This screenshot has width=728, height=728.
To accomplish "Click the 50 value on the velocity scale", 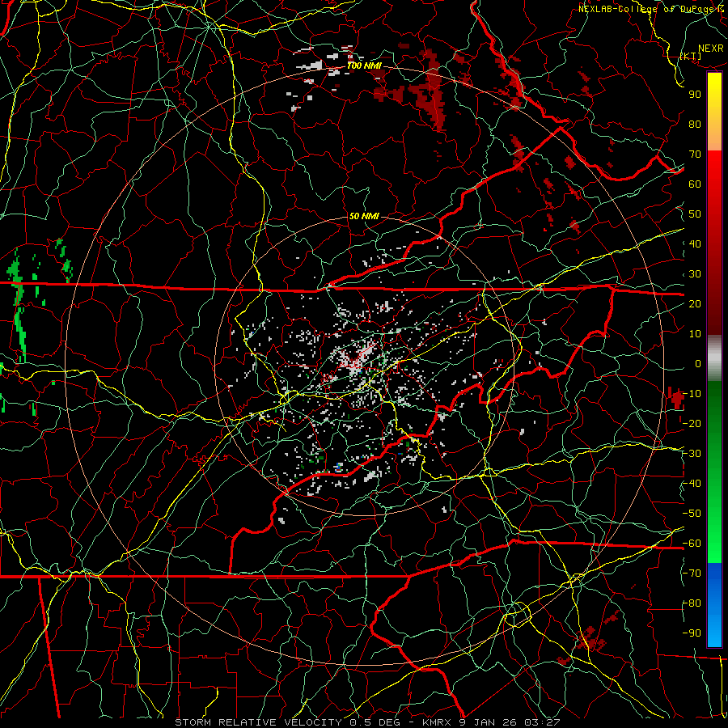I will 695,214.
